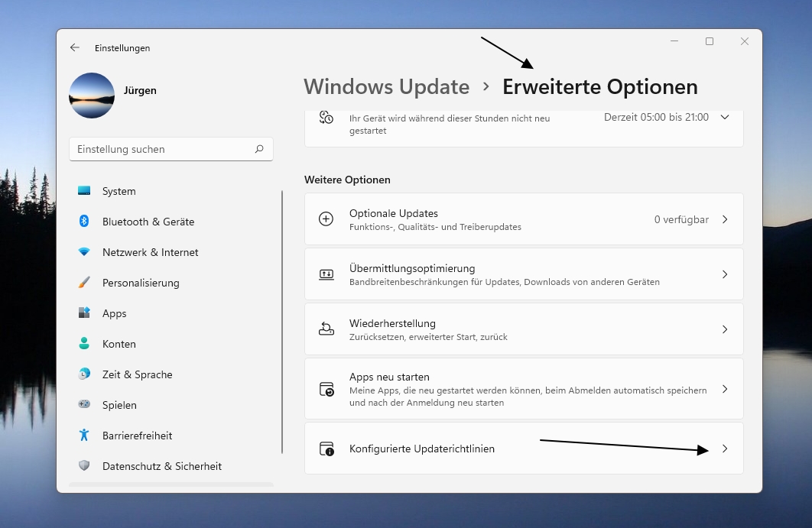Click the Windows Update breadcrumb link
Screen dimensions: 812x528
coord(386,87)
